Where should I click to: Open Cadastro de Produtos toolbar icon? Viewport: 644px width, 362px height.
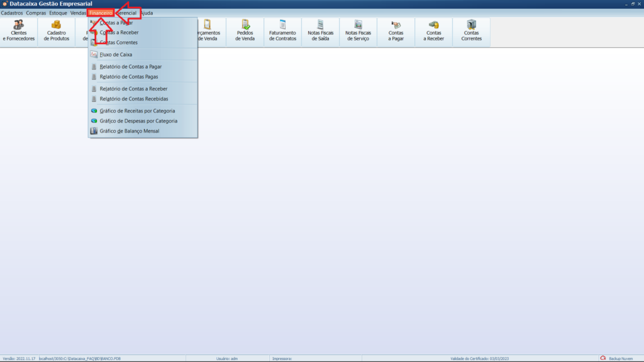click(x=57, y=31)
